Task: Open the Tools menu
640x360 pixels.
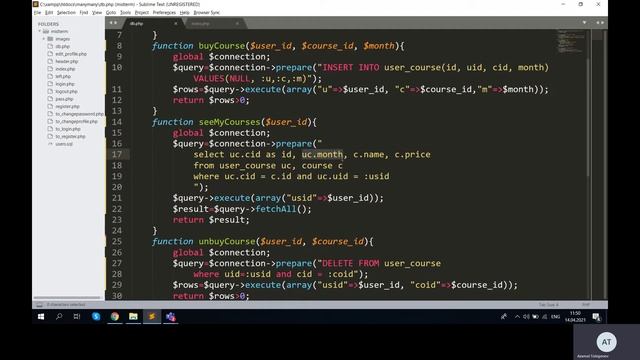Action: point(125,13)
